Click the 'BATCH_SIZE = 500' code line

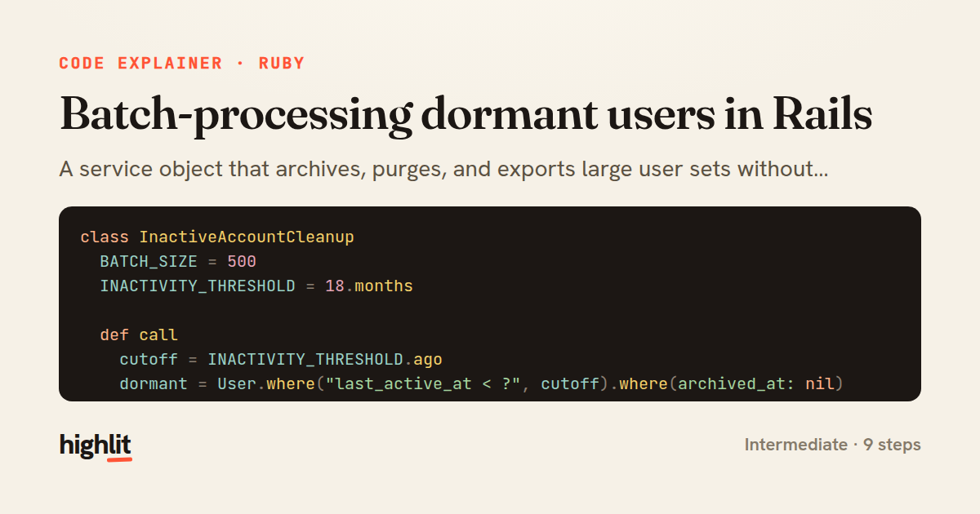click(x=178, y=262)
